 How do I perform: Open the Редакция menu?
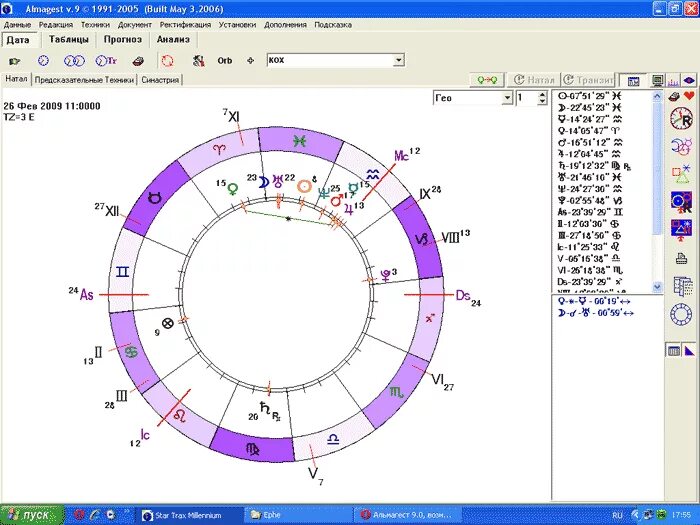coord(56,25)
